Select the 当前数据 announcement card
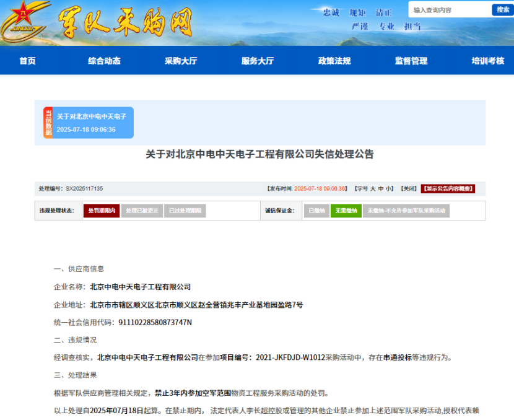 coord(89,123)
